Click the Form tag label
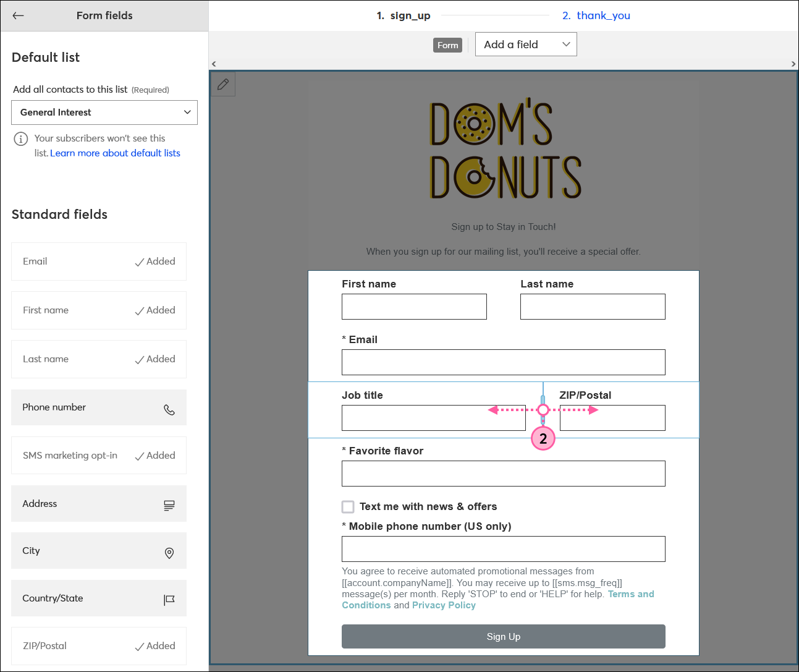The width and height of the screenshot is (799, 672). pyautogui.click(x=447, y=45)
